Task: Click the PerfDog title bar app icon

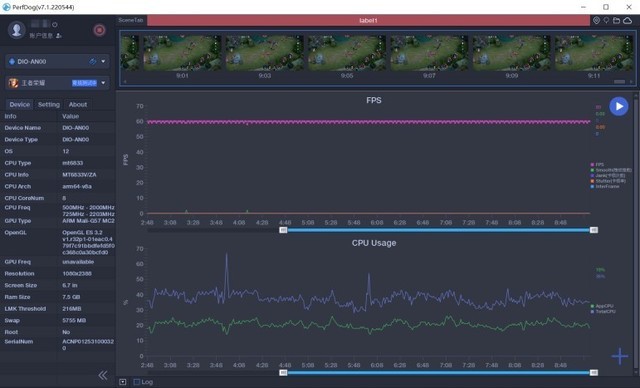Action: [x=6, y=7]
